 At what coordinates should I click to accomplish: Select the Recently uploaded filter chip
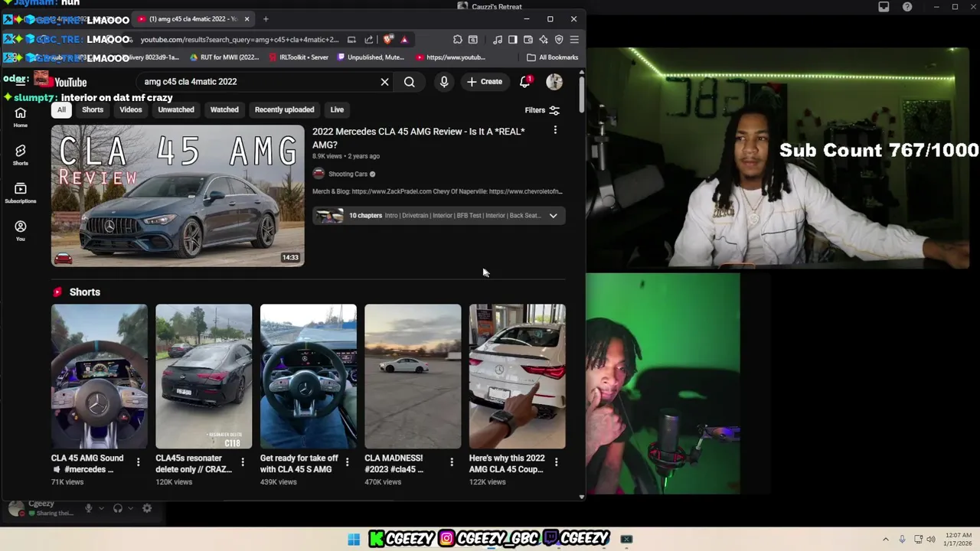[x=284, y=110]
